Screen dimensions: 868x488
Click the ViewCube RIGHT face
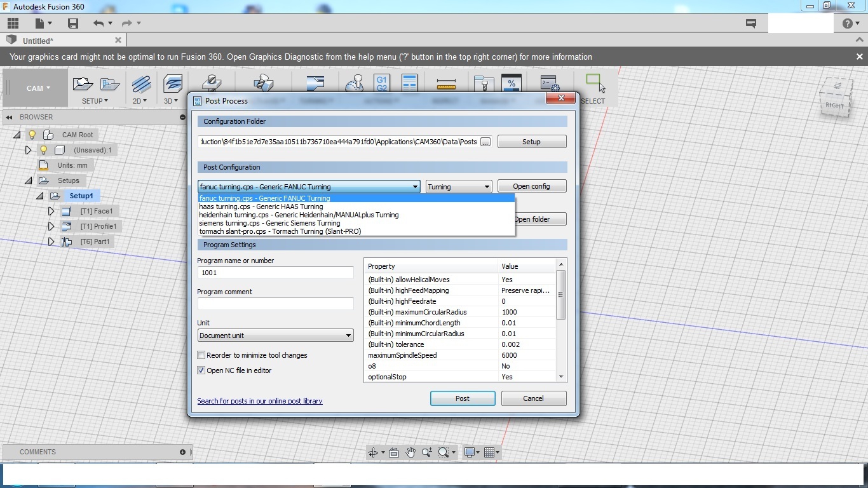[834, 105]
